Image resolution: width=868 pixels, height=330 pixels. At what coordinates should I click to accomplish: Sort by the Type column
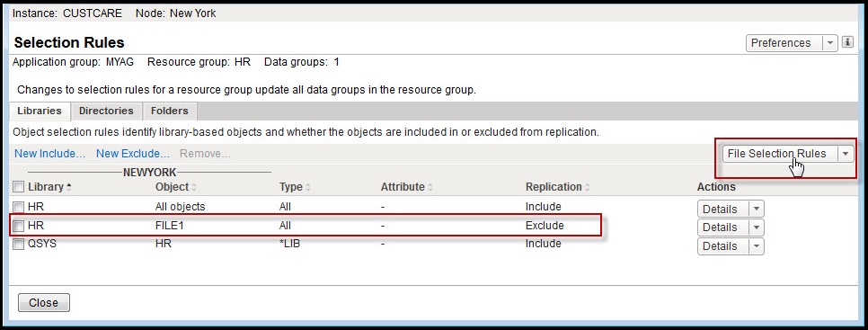pyautogui.click(x=295, y=187)
